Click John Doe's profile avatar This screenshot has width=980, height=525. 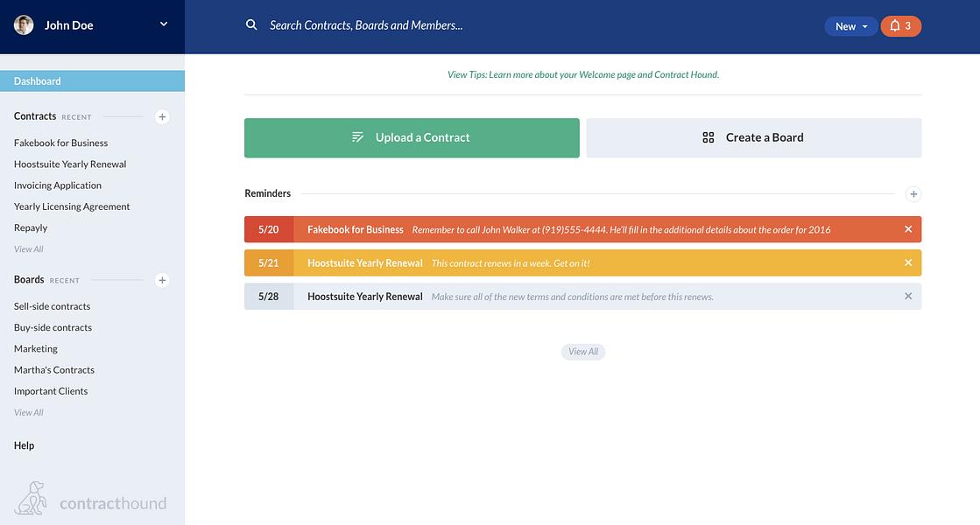pos(24,25)
